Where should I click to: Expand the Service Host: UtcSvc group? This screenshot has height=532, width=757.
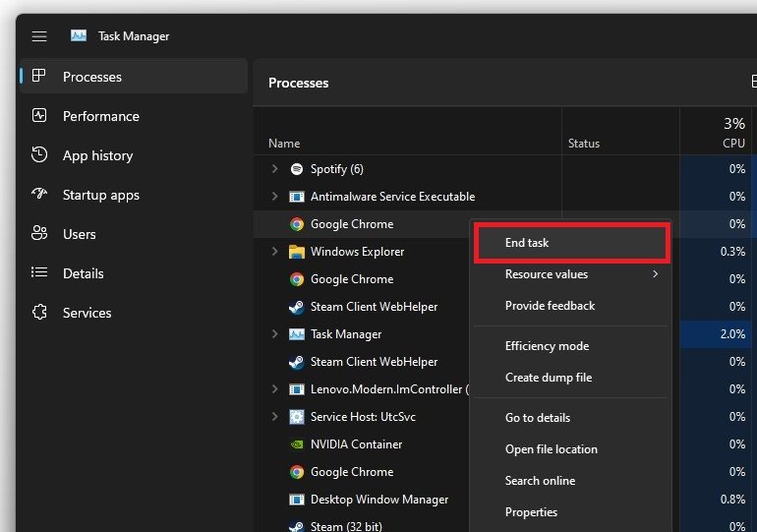pos(275,417)
